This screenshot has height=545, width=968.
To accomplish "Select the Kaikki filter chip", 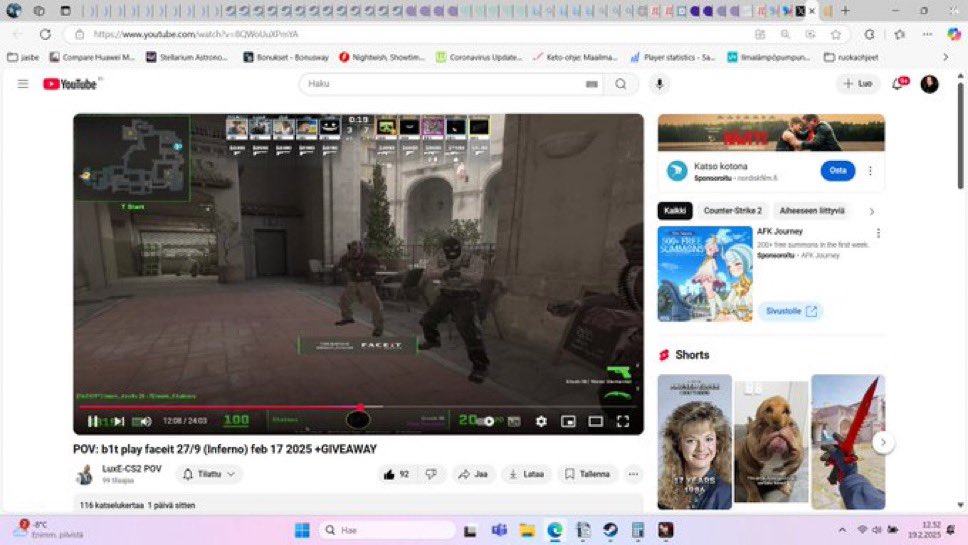I will pyautogui.click(x=675, y=211).
